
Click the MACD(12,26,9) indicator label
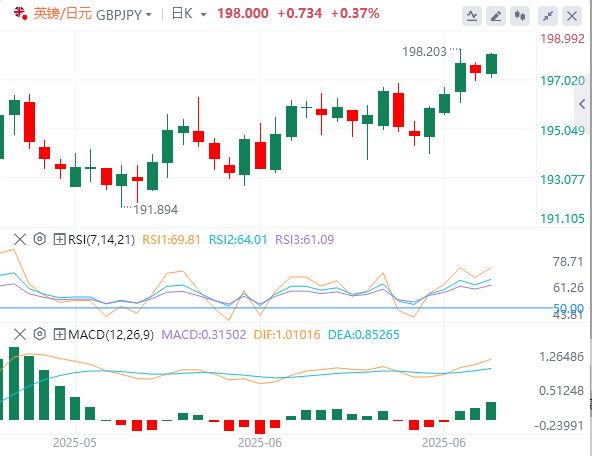point(111,335)
